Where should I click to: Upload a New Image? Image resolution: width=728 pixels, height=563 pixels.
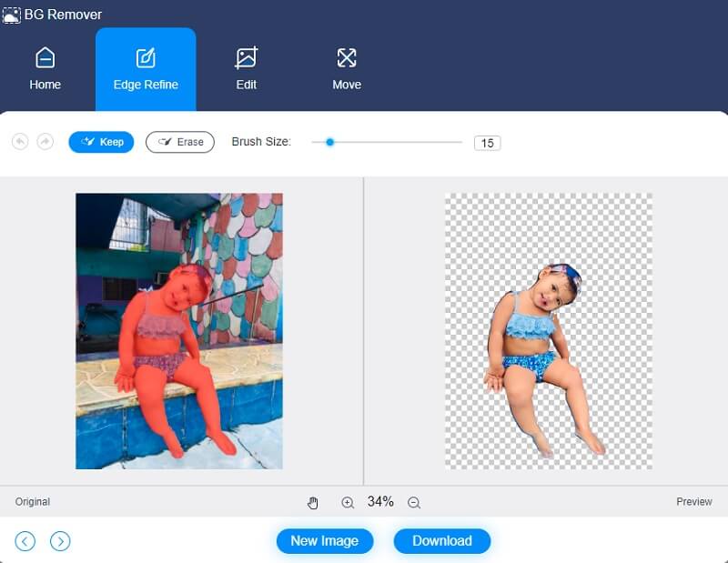[324, 541]
